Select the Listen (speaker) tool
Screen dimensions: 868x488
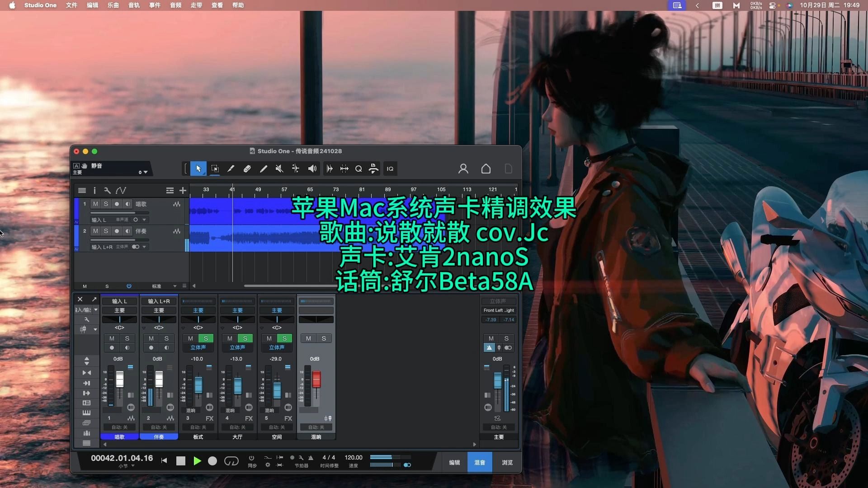pos(312,169)
